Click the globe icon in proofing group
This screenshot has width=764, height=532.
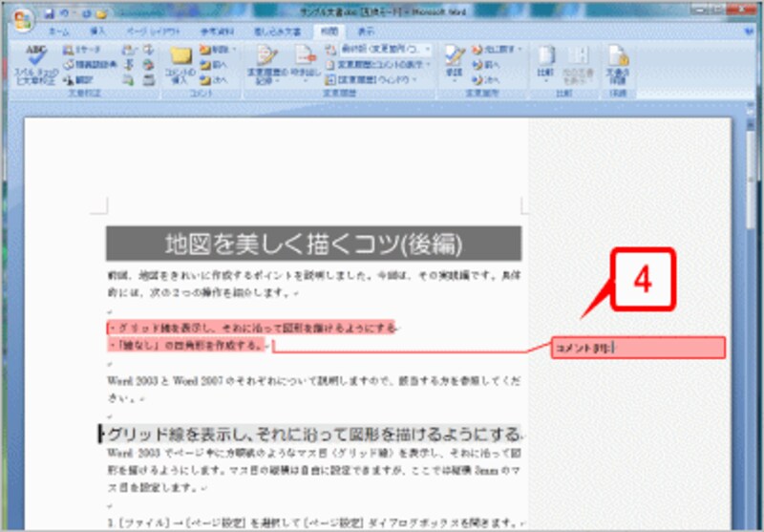point(149,65)
